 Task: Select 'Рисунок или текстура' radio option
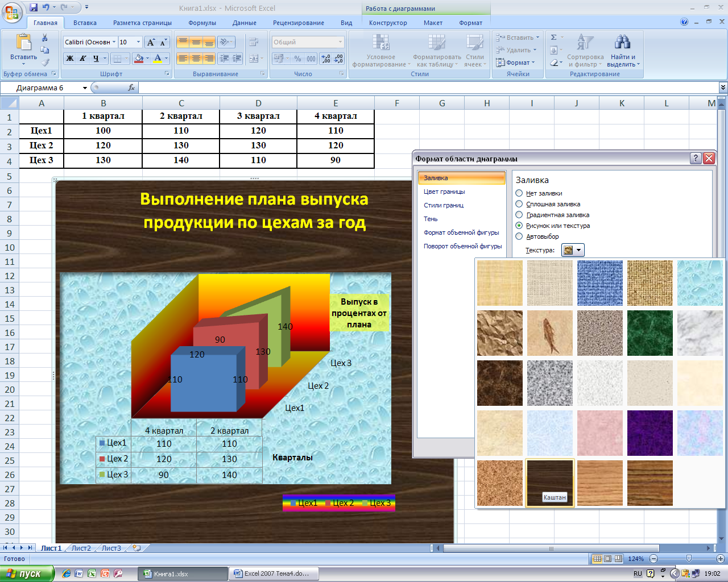[x=519, y=226]
